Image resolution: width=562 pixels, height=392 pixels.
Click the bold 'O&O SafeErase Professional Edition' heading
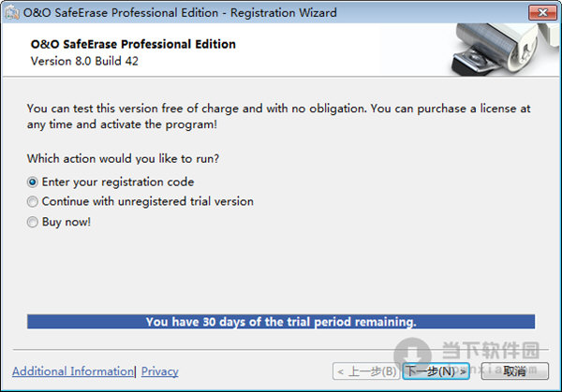click(133, 44)
